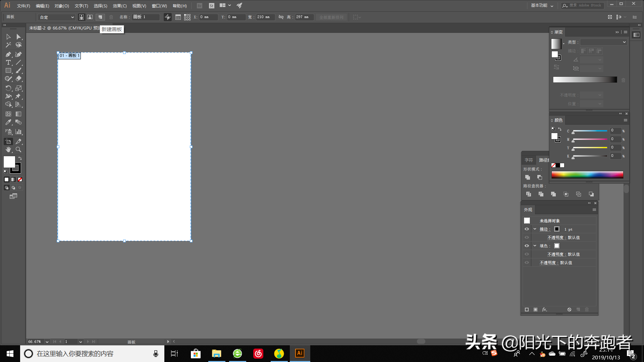Viewport: 644px width, 362px height.
Task: Select the Scale tool
Action: [18, 88]
